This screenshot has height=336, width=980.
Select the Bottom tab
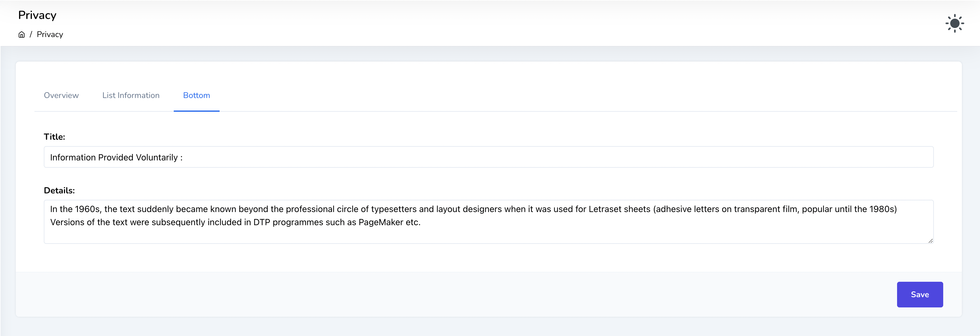pos(196,95)
